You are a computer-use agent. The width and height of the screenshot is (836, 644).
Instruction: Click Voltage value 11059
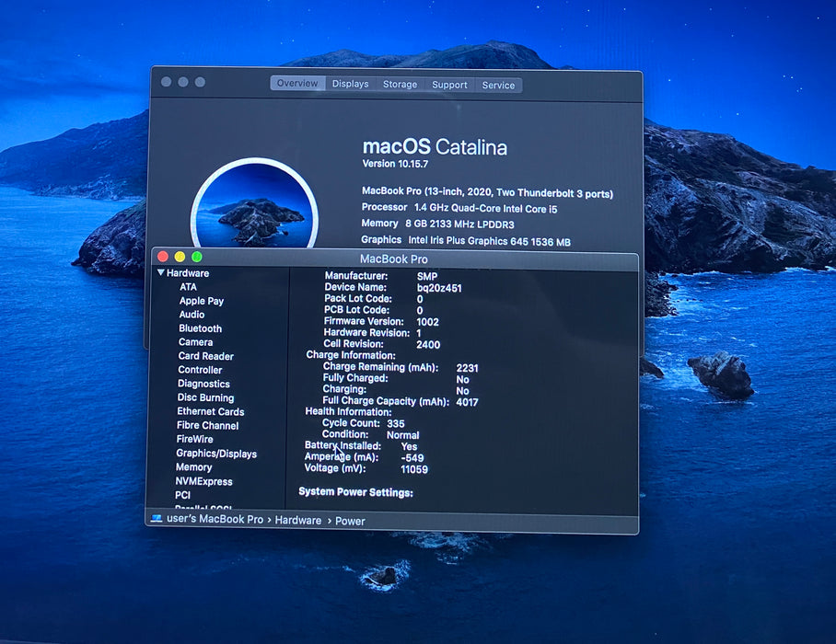point(414,470)
